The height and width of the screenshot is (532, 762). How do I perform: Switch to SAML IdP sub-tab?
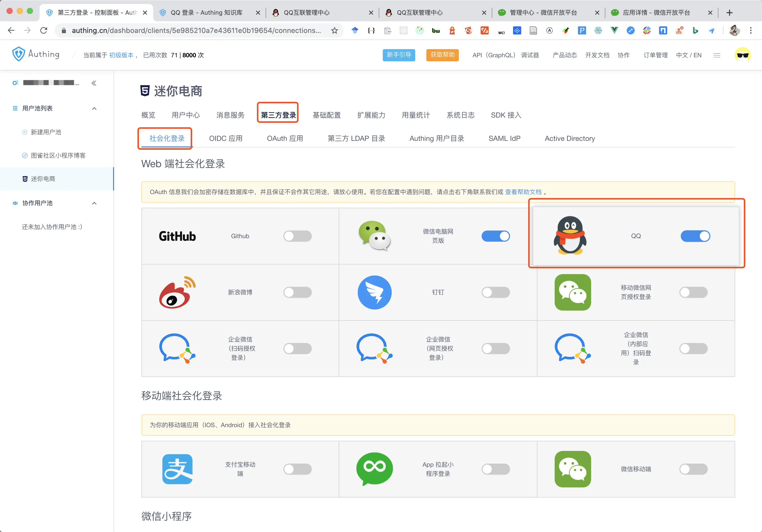(504, 138)
